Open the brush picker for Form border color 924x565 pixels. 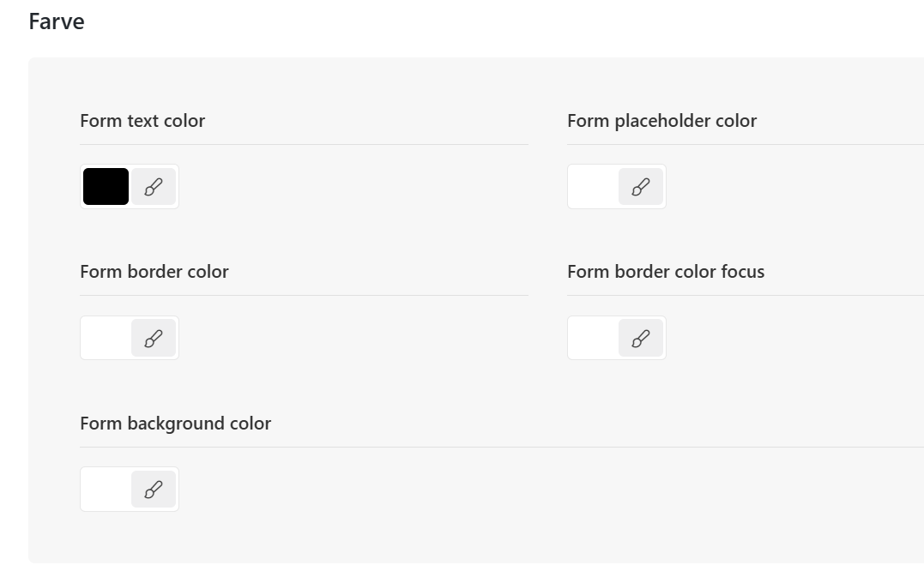click(x=154, y=338)
